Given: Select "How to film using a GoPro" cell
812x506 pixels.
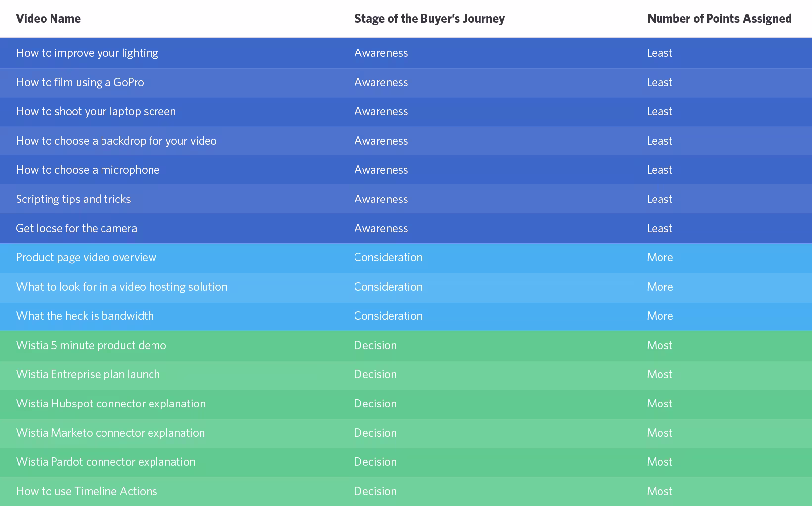Looking at the screenshot, I should [80, 82].
